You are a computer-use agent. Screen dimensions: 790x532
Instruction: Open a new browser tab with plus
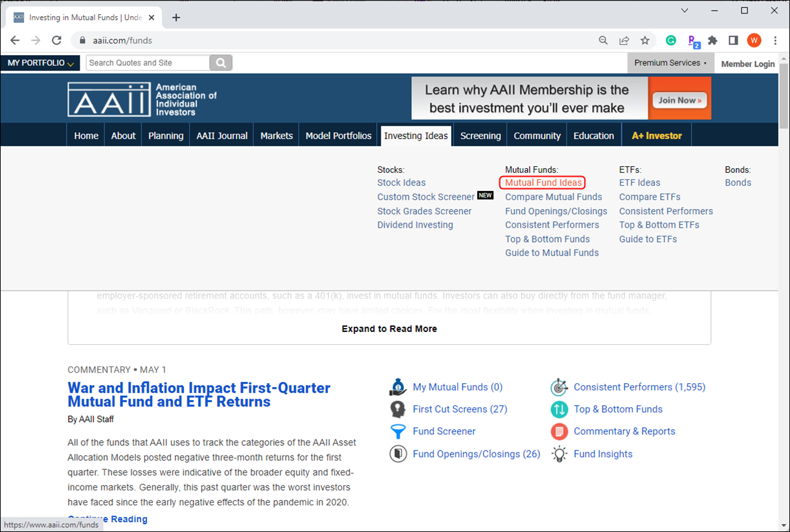click(x=176, y=17)
